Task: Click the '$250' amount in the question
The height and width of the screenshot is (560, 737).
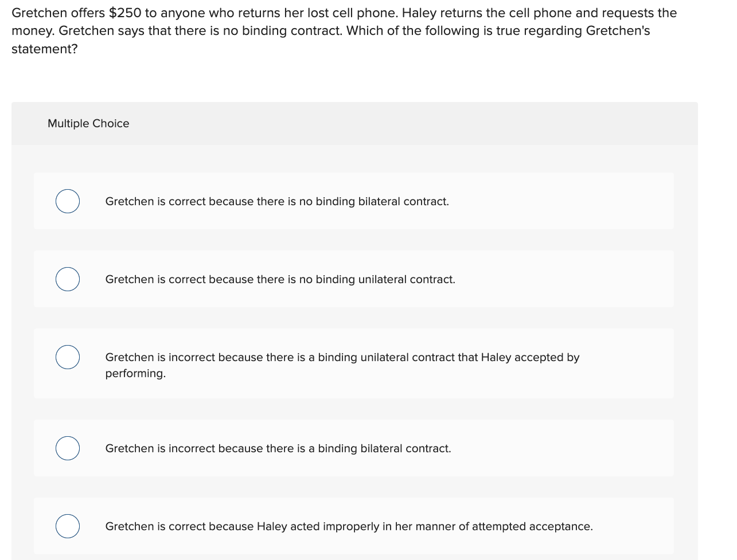Action: (125, 13)
